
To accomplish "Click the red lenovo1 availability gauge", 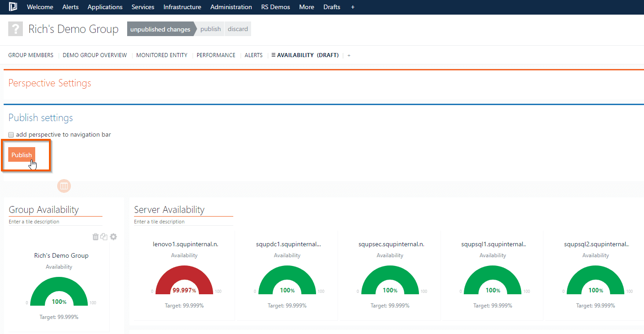I will (x=184, y=280).
